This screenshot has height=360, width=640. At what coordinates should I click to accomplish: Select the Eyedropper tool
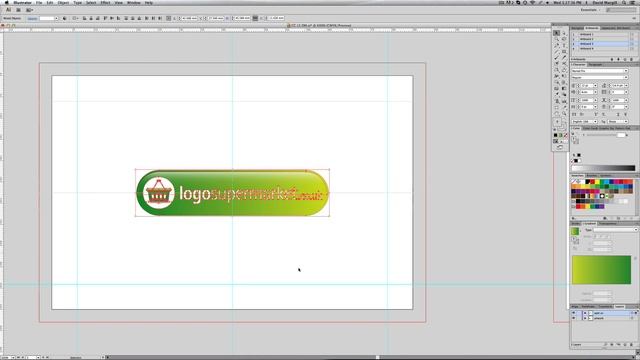point(556,94)
